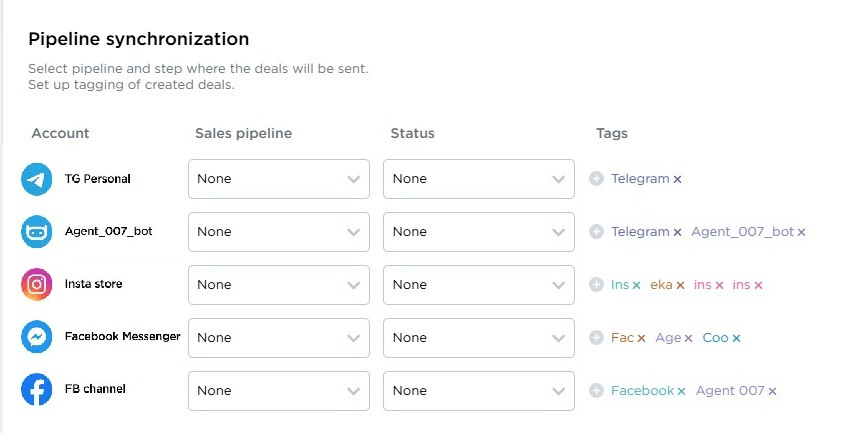Expand Sales pipeline dropdown for Insta store
This screenshot has width=847, height=433.
pos(278,285)
